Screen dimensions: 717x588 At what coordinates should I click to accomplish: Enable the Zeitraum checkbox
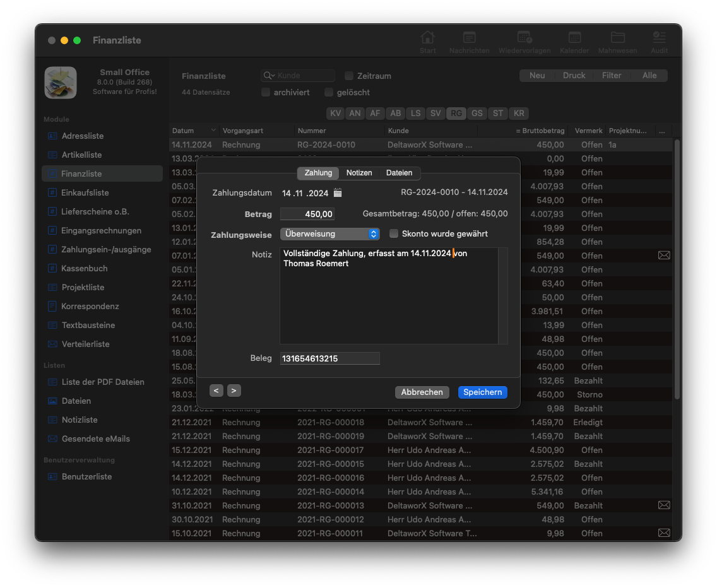coord(349,76)
